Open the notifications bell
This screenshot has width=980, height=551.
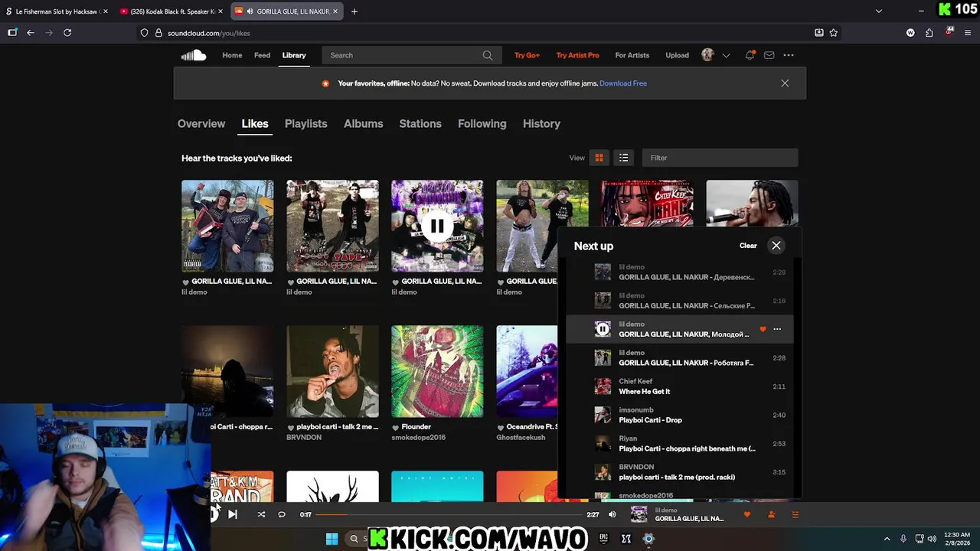[750, 55]
